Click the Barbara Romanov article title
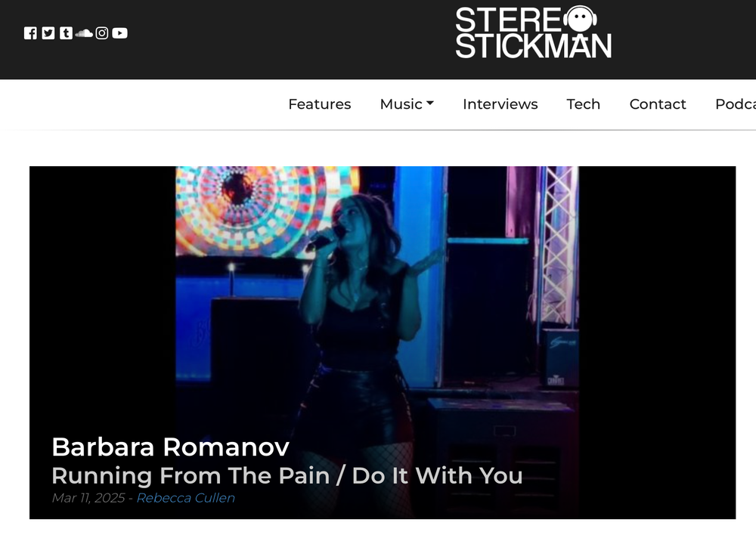 tap(171, 447)
